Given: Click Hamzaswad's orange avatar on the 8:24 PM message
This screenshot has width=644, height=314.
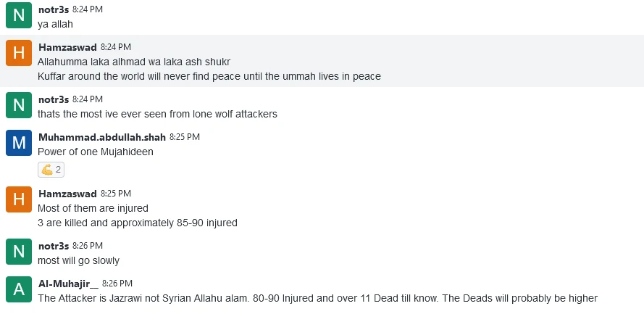Looking at the screenshot, I should [19, 54].
